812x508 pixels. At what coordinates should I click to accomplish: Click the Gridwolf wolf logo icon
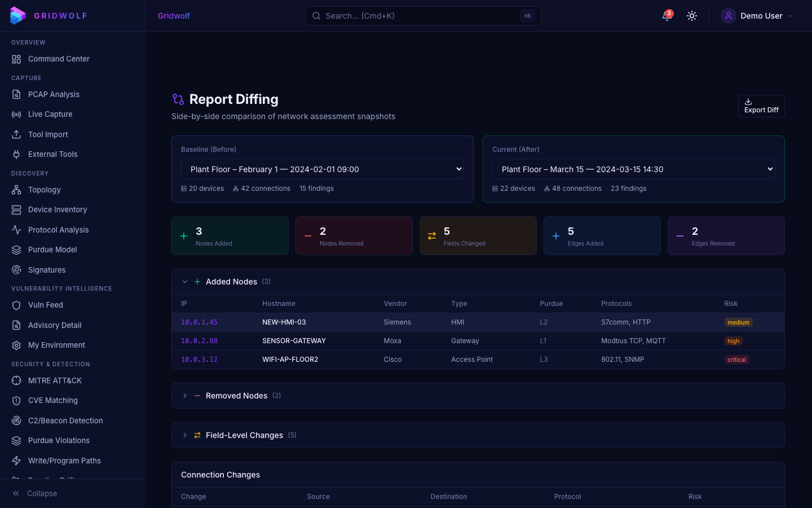click(x=17, y=15)
